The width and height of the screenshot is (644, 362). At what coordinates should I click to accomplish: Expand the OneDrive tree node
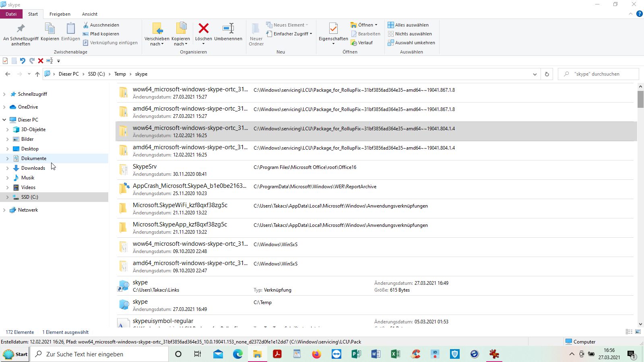4,107
